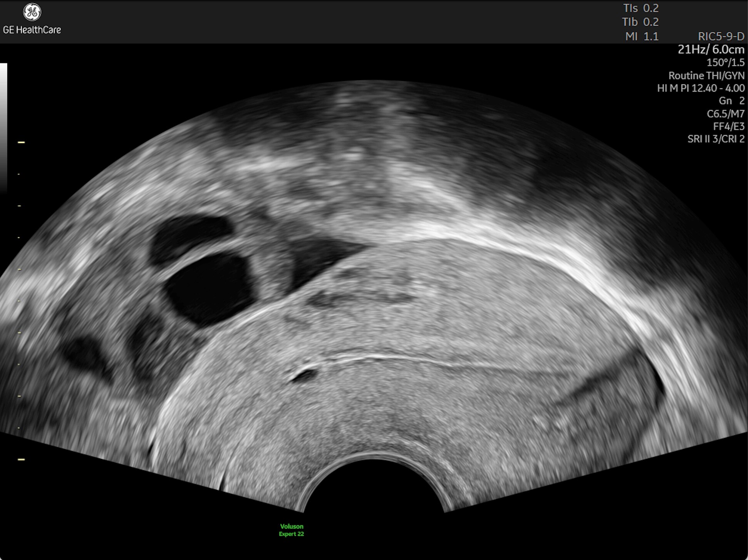Screen dimensions: 748x560
Task: Click the RIC5-9-D probe label
Action: 721,36
